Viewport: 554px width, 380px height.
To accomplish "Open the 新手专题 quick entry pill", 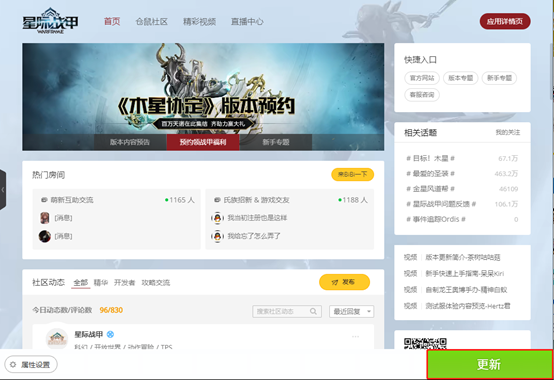I will click(499, 78).
